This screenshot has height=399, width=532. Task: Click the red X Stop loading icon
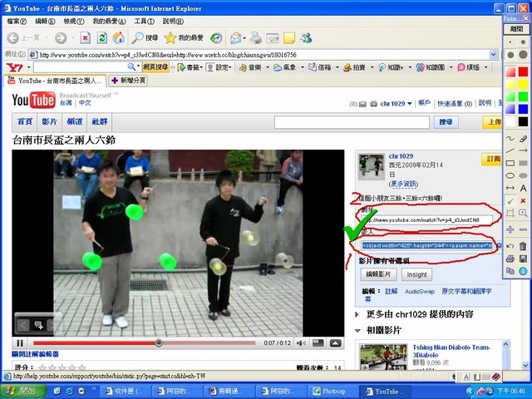tap(85, 38)
